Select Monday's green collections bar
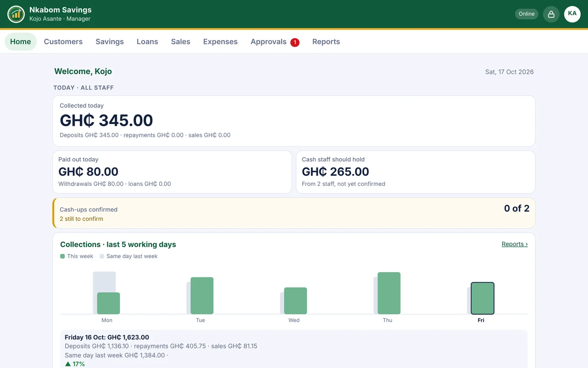The height and width of the screenshot is (368, 588). click(x=108, y=303)
